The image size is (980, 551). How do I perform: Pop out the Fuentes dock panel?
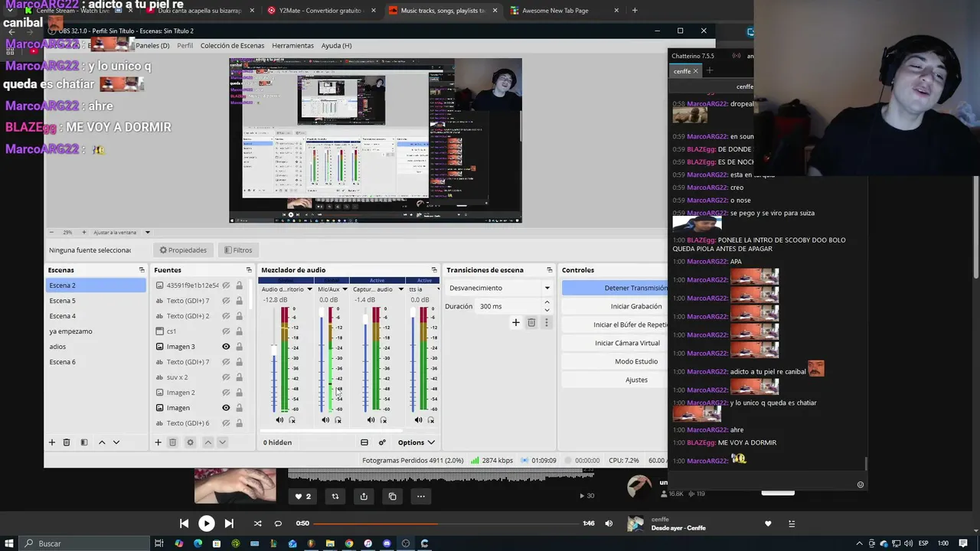tap(249, 270)
